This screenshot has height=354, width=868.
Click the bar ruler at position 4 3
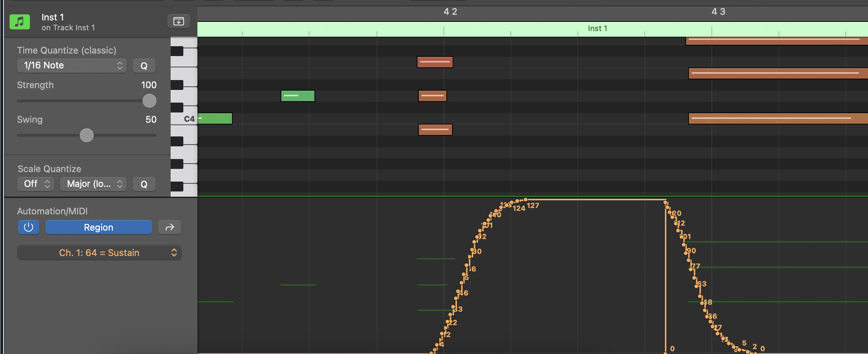(x=718, y=12)
